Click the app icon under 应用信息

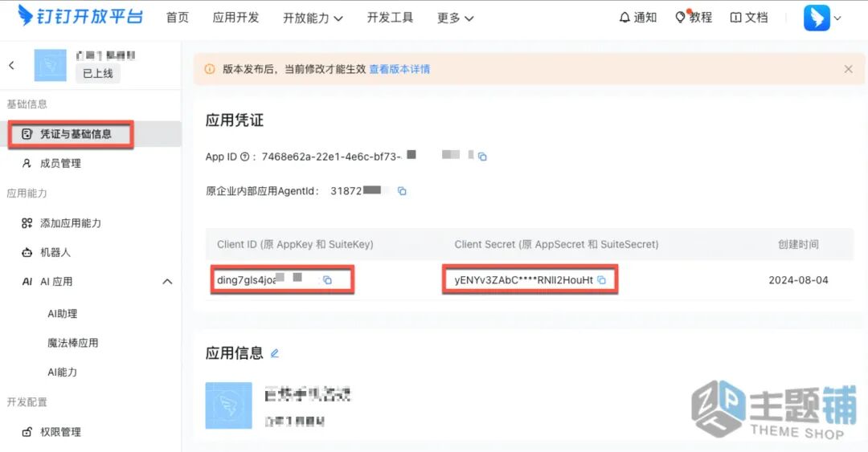[x=228, y=405]
